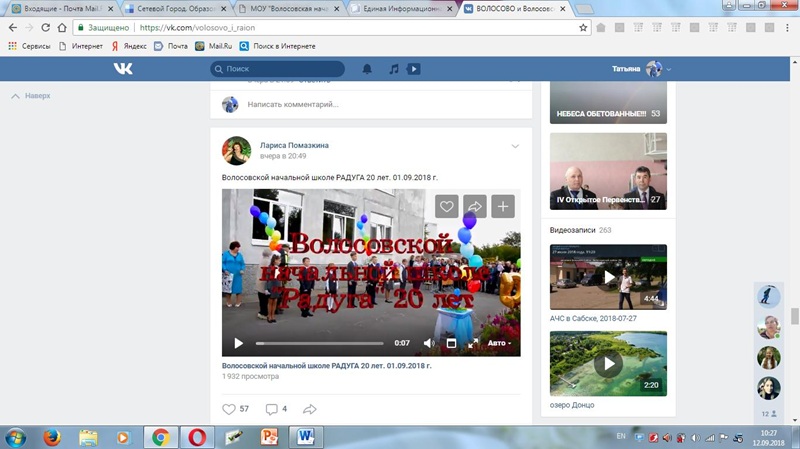The height and width of the screenshot is (449, 800).
Task: Switch to Единая Информационная tab
Action: coord(403,9)
